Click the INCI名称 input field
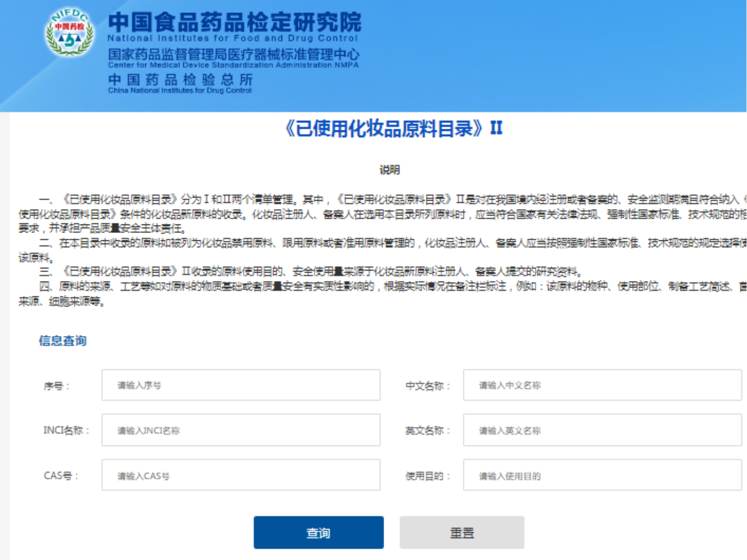The image size is (747, 560). tap(240, 430)
